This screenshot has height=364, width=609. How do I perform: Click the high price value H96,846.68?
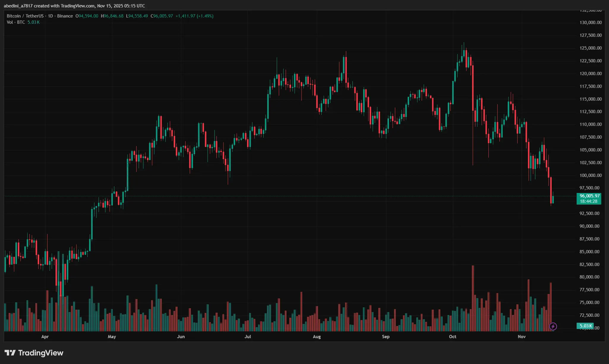coord(112,16)
